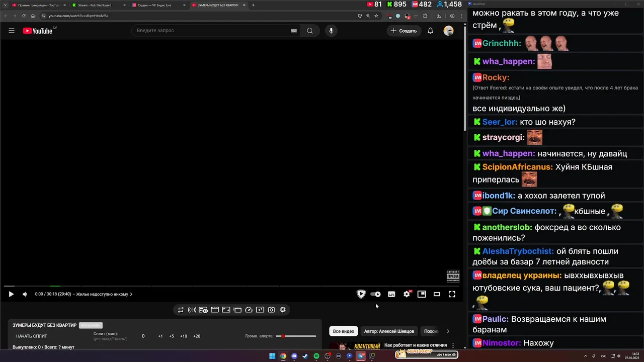This screenshot has width=644, height=362.
Task: Click the clapperboard icon below the player
Action: pyautogui.click(x=215, y=310)
